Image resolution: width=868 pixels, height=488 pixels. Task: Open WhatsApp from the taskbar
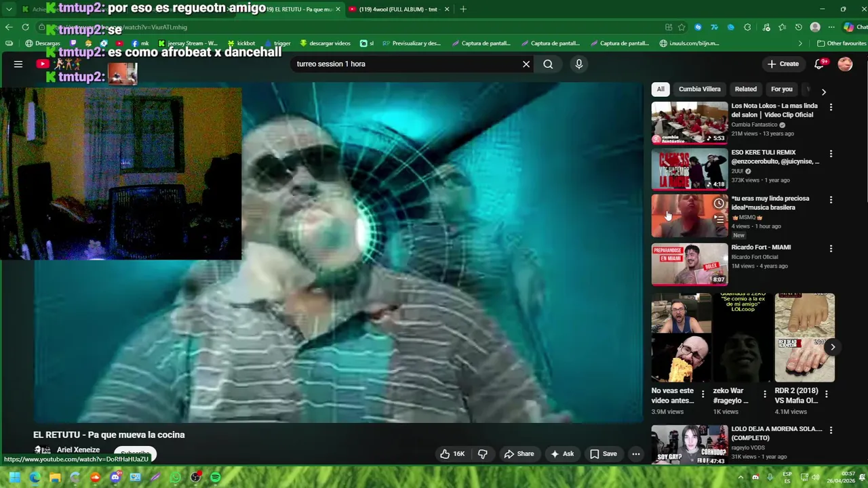pyautogui.click(x=176, y=477)
